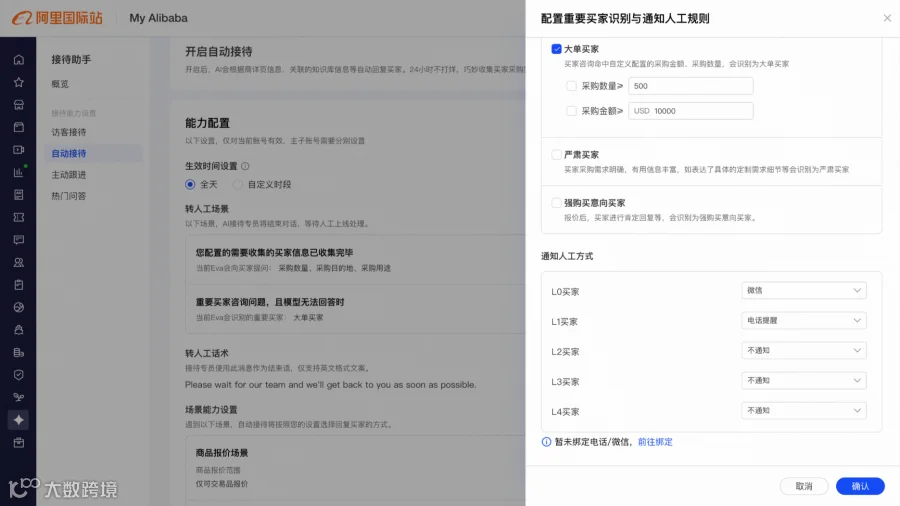The height and width of the screenshot is (506, 900).
Task: Open the shield security sidebar icon
Action: click(18, 375)
